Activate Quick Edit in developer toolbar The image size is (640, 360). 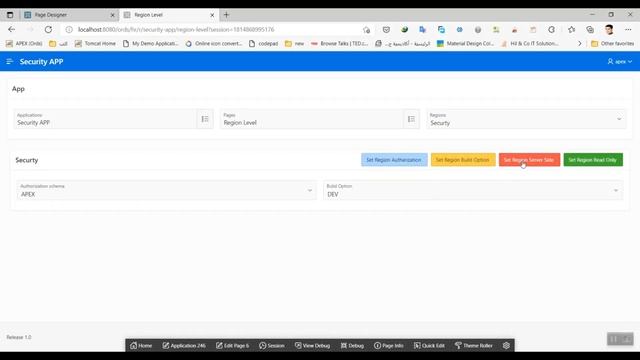pos(429,345)
